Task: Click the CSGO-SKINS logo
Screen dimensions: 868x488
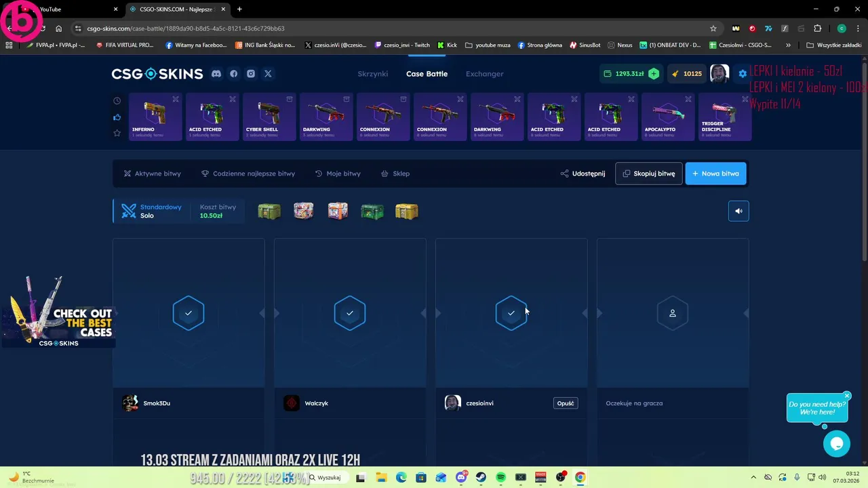Action: 157,74
